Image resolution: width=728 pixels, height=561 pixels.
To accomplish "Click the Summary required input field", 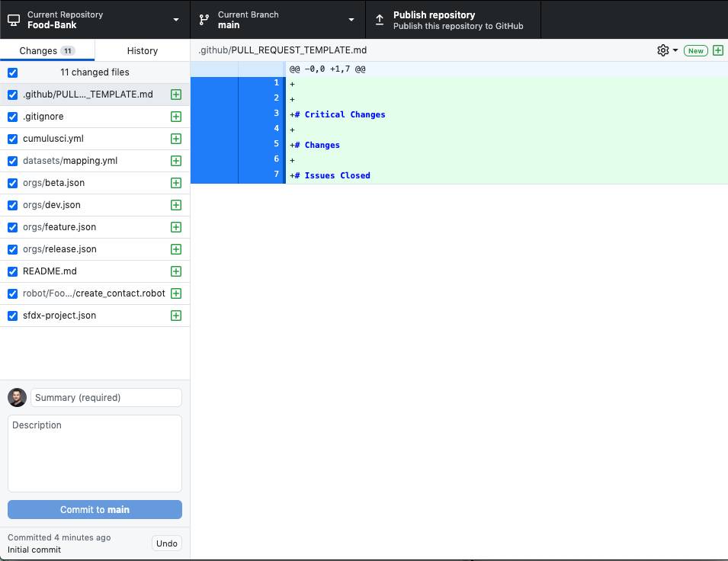I will pos(106,397).
